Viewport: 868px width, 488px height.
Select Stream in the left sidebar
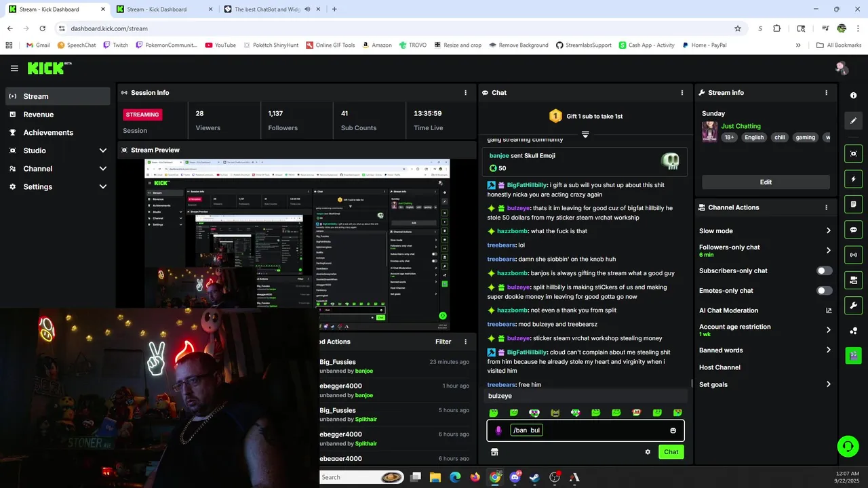click(58, 96)
